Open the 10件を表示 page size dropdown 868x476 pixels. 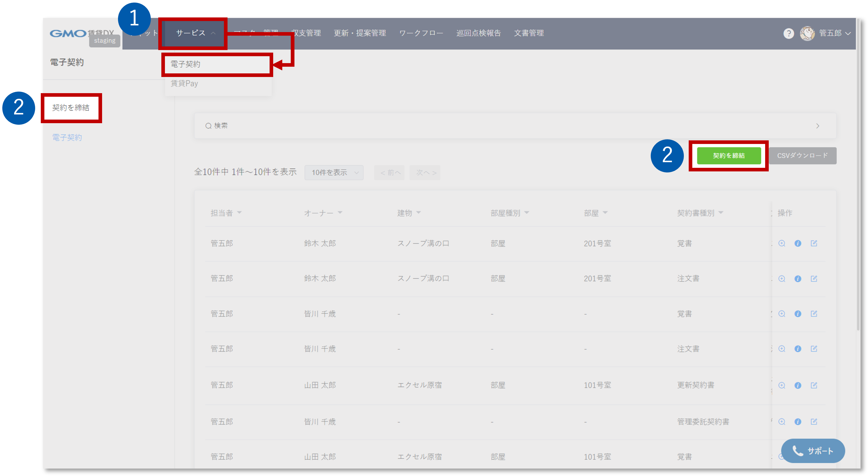tap(334, 173)
